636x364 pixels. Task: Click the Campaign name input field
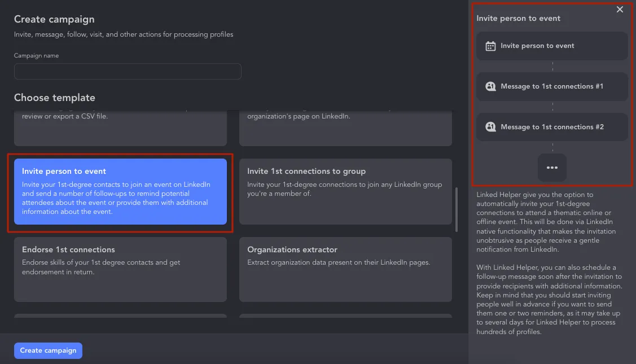[x=128, y=72]
